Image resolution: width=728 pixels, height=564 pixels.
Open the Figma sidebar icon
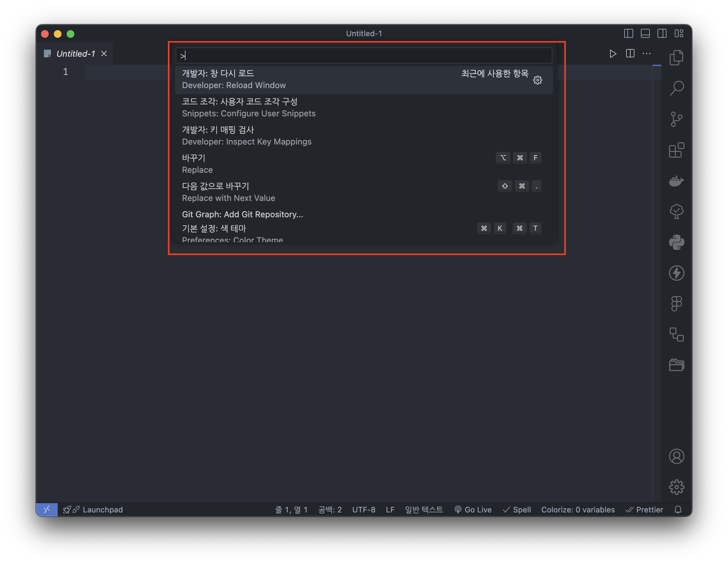(x=676, y=304)
